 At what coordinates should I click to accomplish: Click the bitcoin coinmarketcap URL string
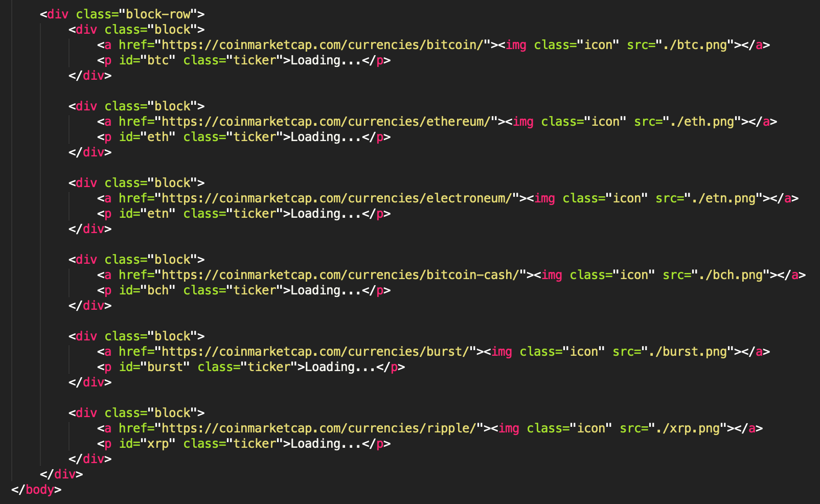pyautogui.click(x=323, y=45)
